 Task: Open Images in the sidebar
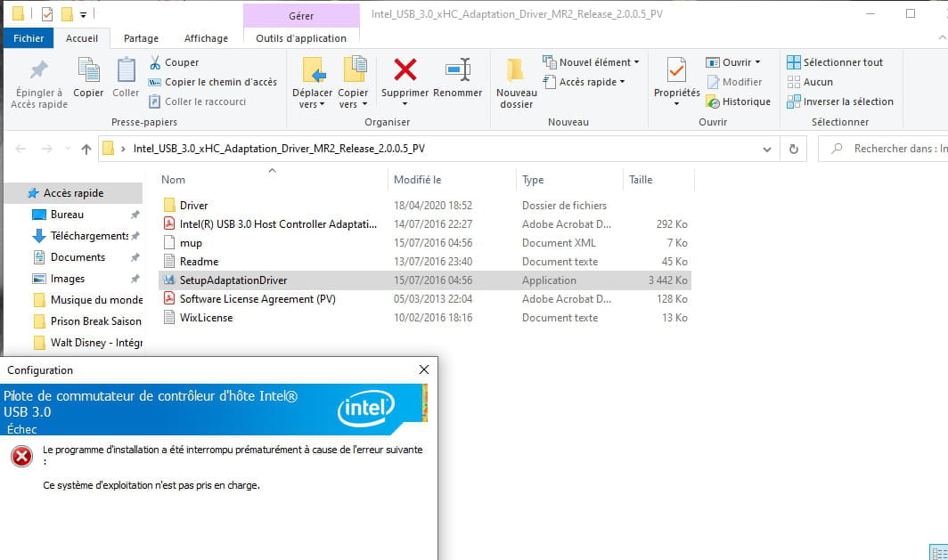pyautogui.click(x=67, y=279)
